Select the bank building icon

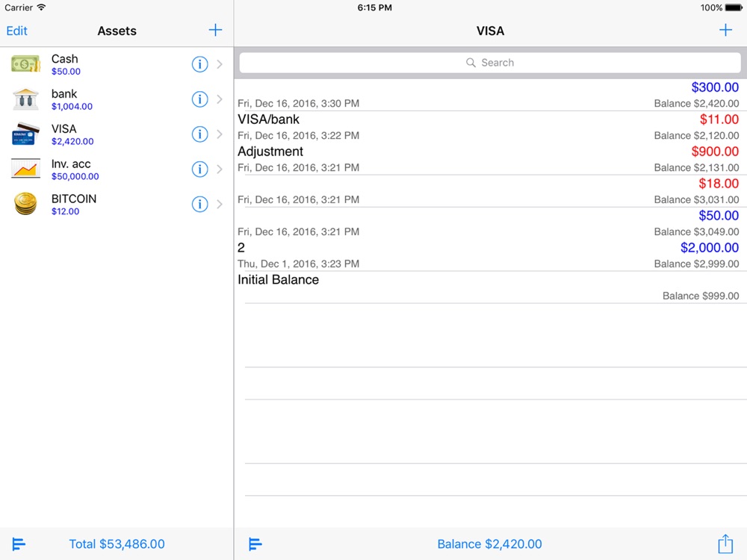point(25,99)
